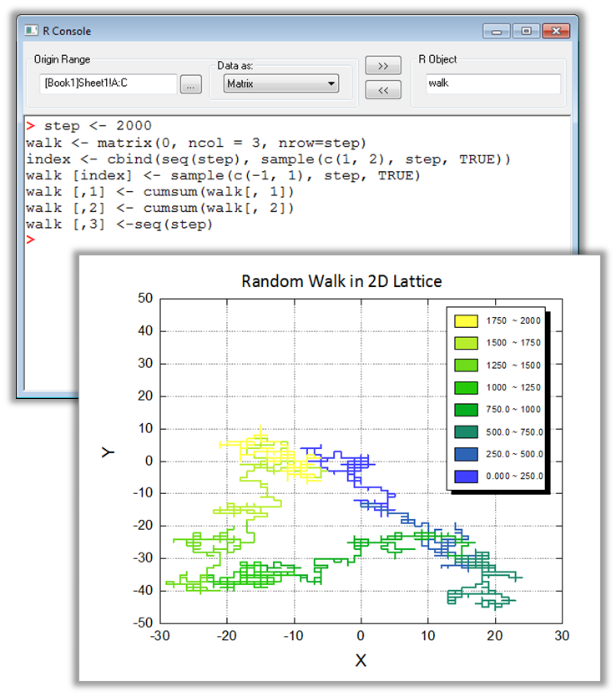Select the Y axis title label

[x=108, y=451]
